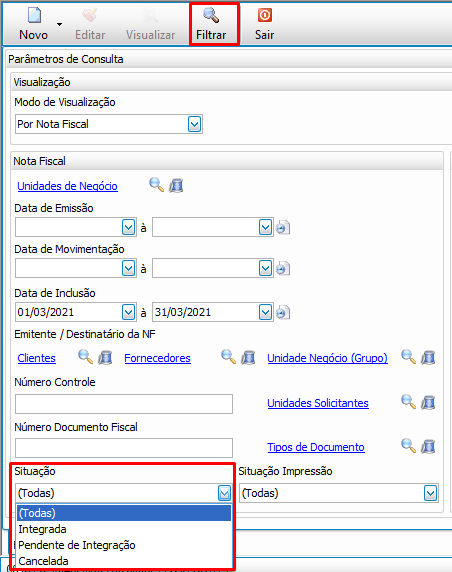Screen dimensions: 452x572
Task: Open the Fornecedores link
Action: (158, 358)
